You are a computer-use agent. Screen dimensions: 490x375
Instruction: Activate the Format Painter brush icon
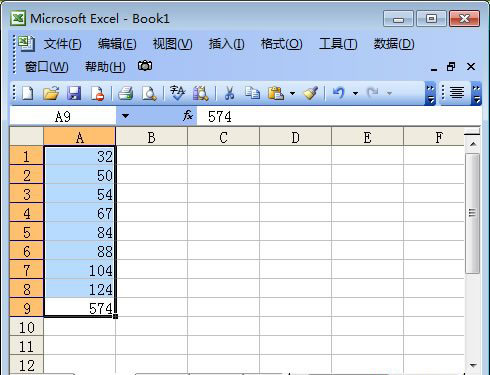tap(311, 93)
